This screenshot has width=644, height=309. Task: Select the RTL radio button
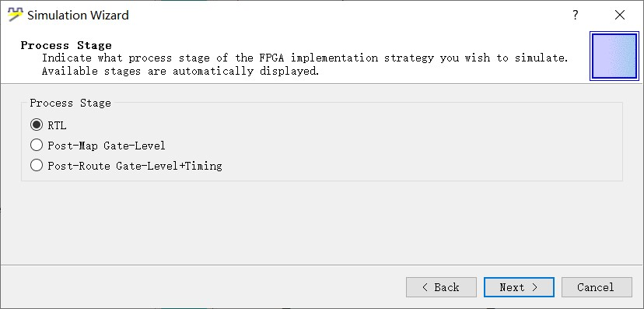click(37, 125)
